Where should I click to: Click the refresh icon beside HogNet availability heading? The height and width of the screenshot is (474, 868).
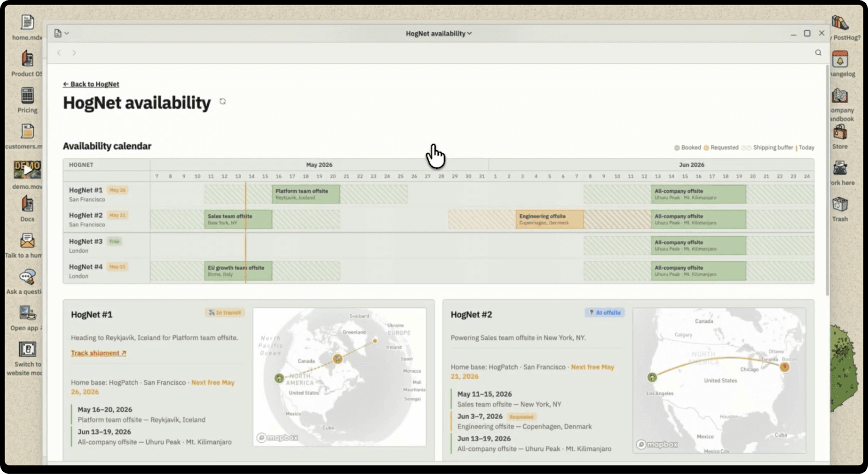tap(222, 101)
